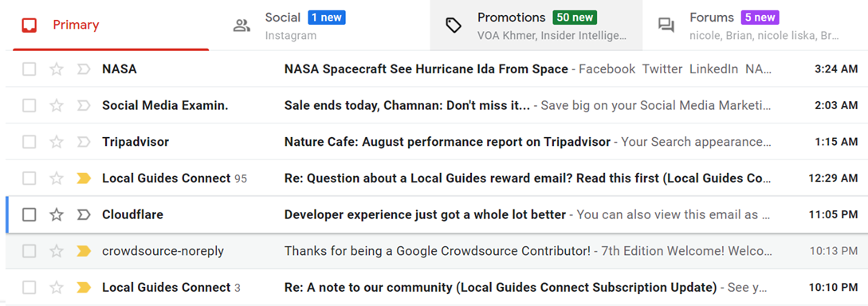
Task: Check the crowdsource-noreply email checkbox
Action: (x=29, y=251)
